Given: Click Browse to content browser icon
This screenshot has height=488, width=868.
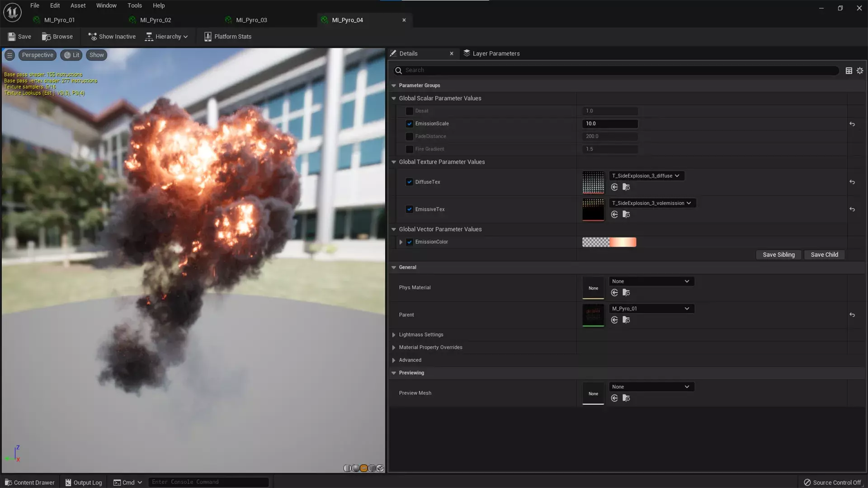Looking at the screenshot, I should (x=57, y=37).
